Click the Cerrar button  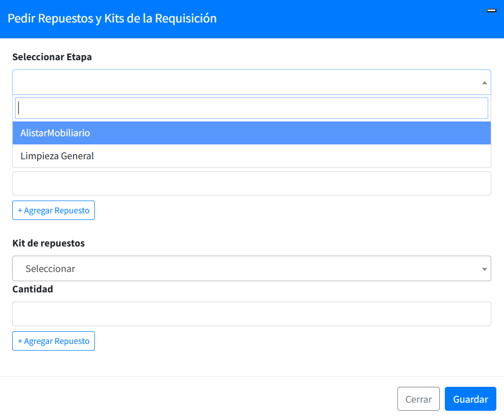[418, 399]
